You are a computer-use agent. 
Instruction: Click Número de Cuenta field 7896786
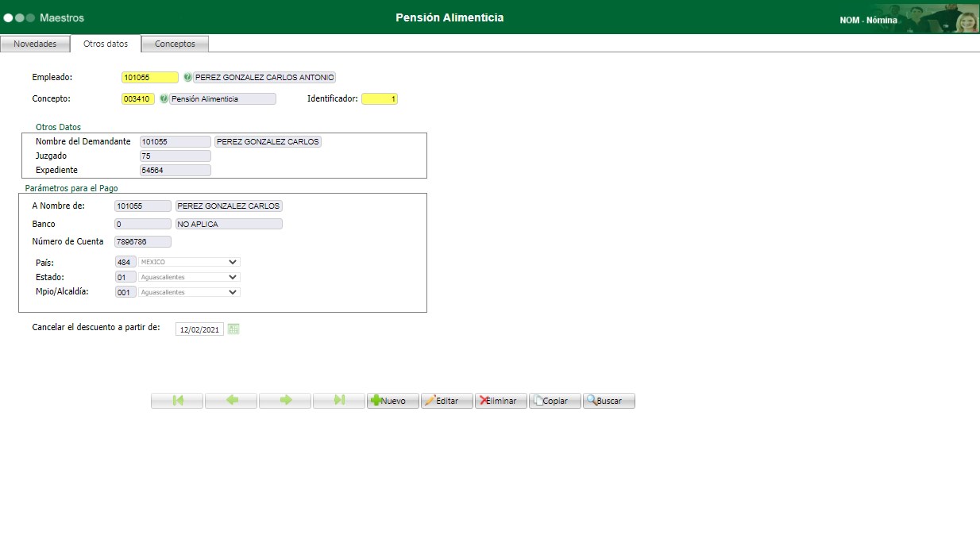tap(143, 242)
